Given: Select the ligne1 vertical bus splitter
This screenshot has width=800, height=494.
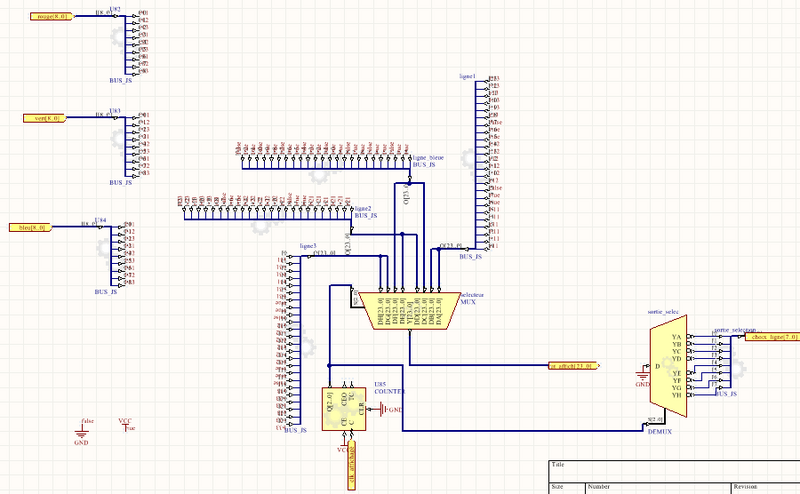Looking at the screenshot, I should coord(487,160).
